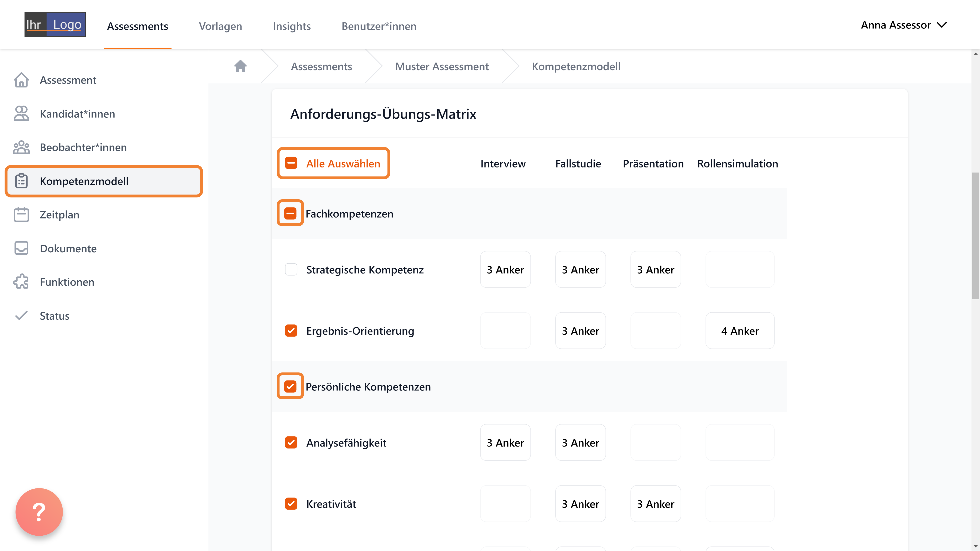980x551 pixels.
Task: Open the home breadcrumb icon
Action: (240, 66)
